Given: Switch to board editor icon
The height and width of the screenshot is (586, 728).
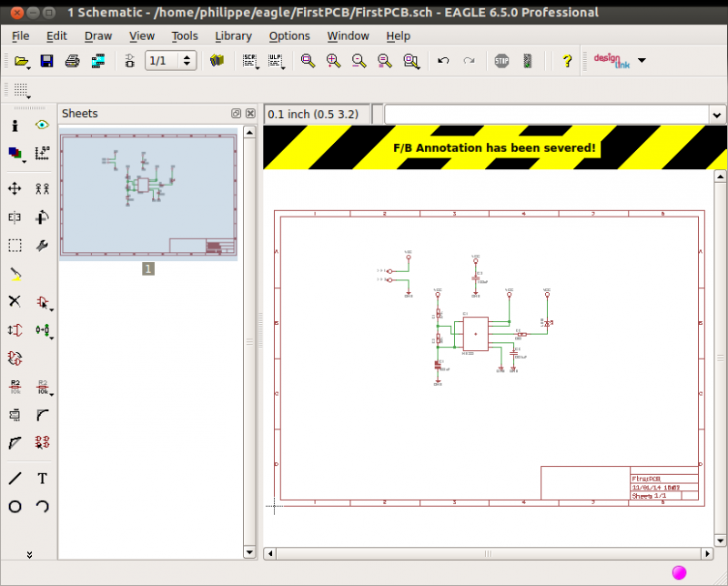Looking at the screenshot, I should coord(130,61).
